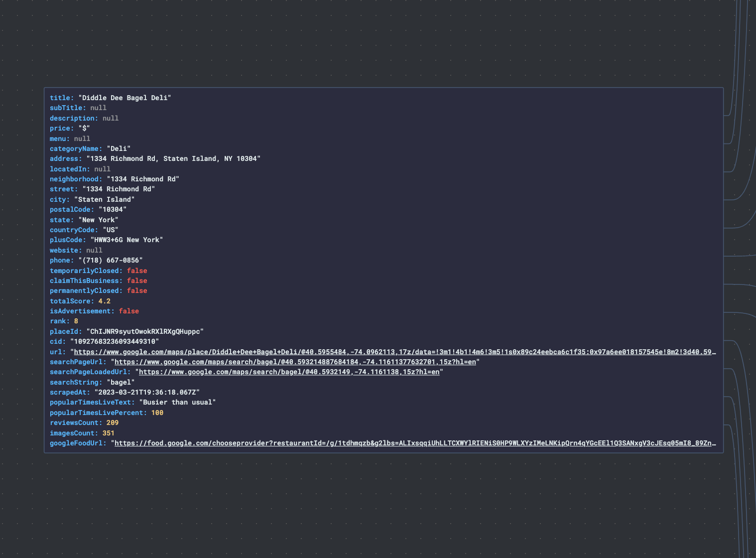This screenshot has height=558, width=756.
Task: Open the Google Maps place url link
Action: pos(395,352)
